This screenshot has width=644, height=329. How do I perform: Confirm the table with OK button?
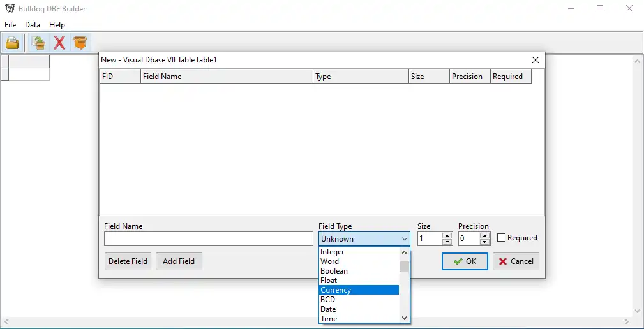click(465, 261)
